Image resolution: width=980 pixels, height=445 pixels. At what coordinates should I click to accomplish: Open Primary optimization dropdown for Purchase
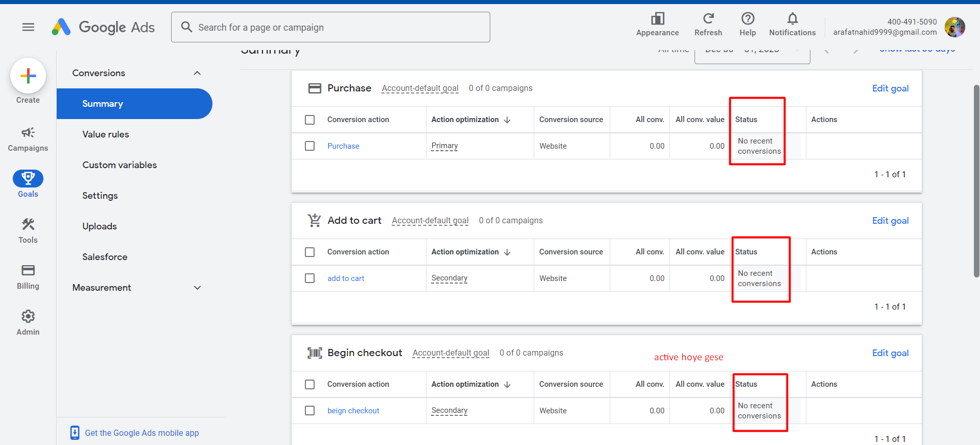pyautogui.click(x=444, y=146)
